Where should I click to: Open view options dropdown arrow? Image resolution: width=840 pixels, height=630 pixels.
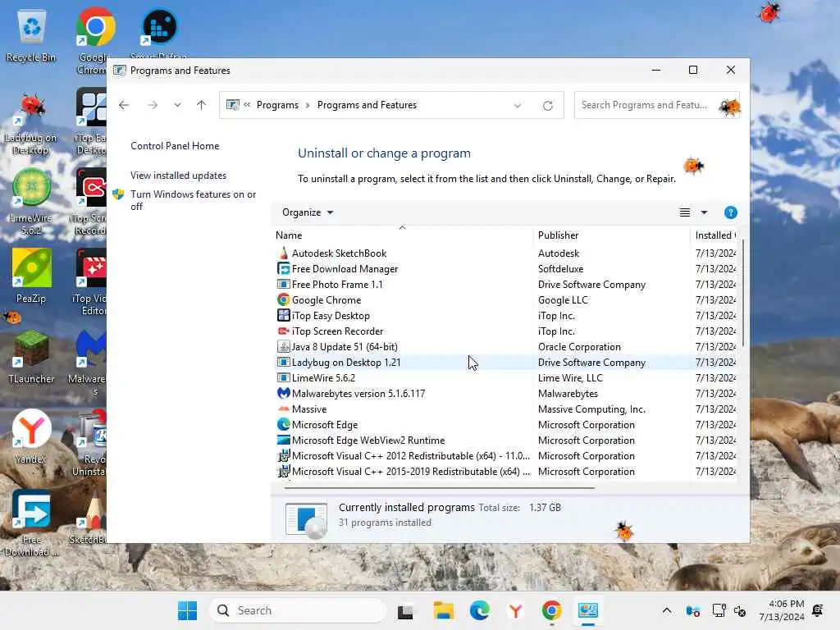point(704,212)
